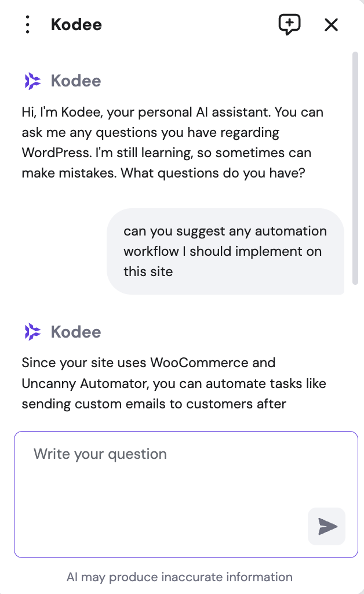This screenshot has width=364, height=594.
Task: Click the Kodee logo next to the greeting
Action: pyautogui.click(x=32, y=81)
